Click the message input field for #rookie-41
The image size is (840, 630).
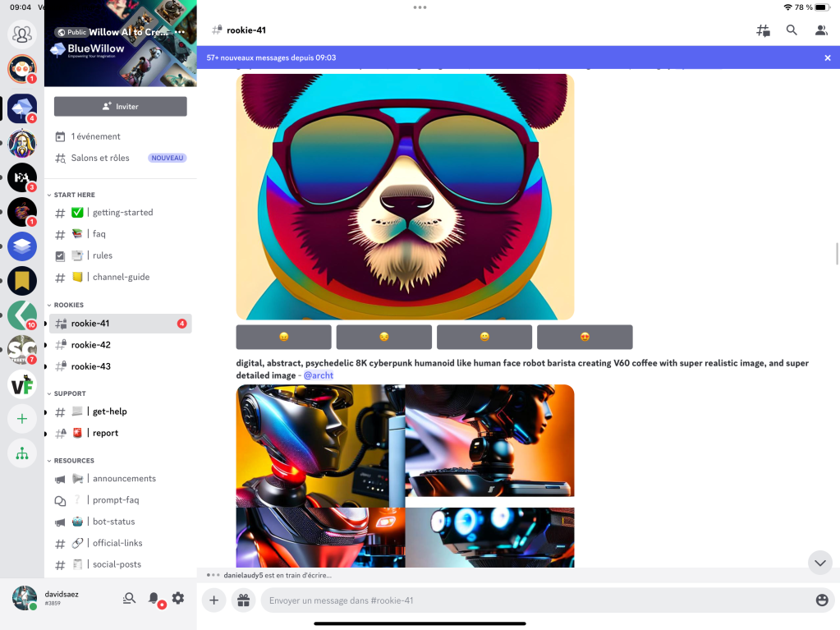[x=534, y=600]
